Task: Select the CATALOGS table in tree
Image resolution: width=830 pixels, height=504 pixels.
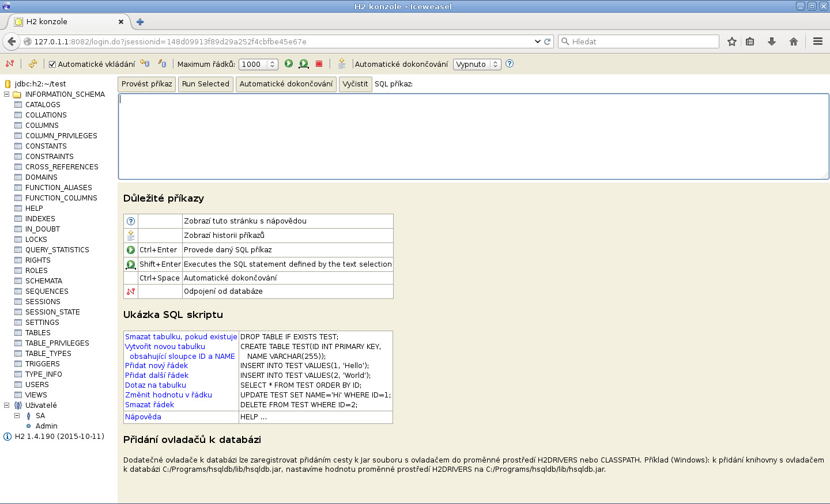Action: click(x=43, y=105)
